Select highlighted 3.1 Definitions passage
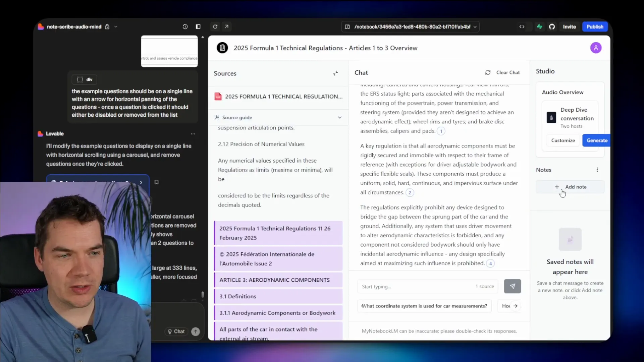This screenshot has height=362, width=644. [x=278, y=296]
